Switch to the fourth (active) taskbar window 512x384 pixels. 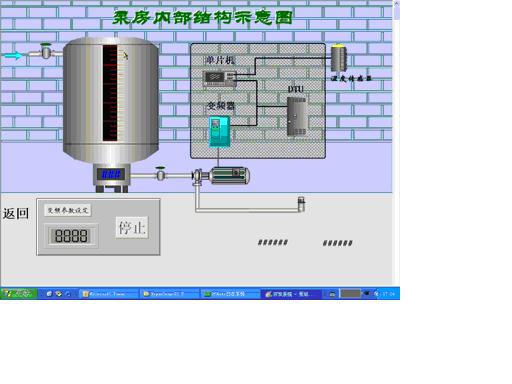[291, 294]
